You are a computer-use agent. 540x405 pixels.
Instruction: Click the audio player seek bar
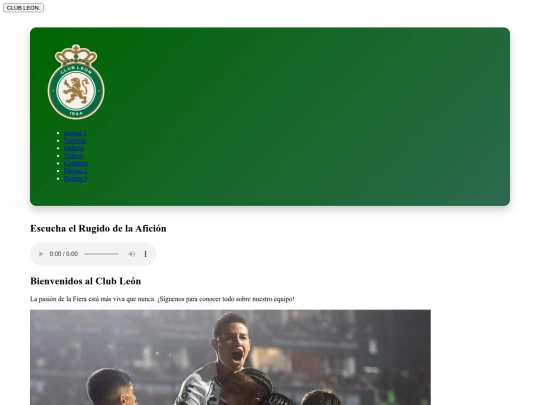click(101, 254)
